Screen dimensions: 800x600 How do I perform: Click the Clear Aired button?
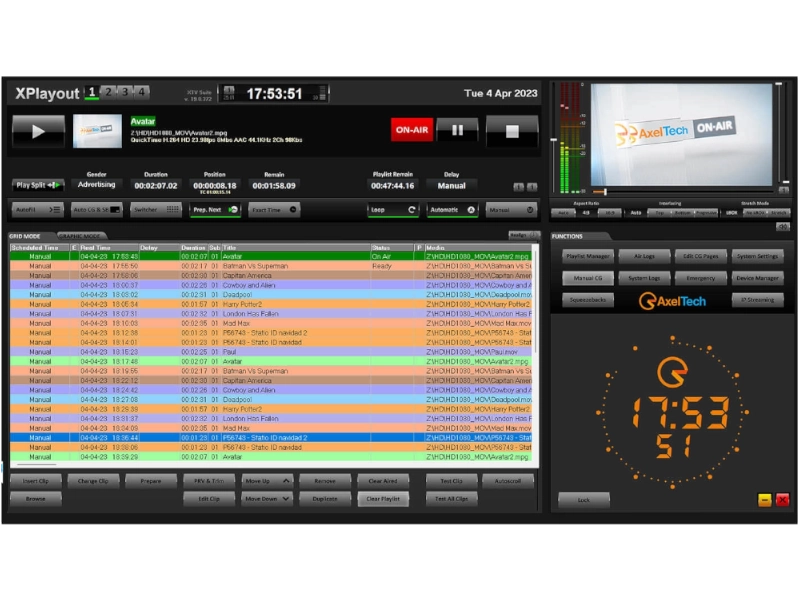[383, 481]
